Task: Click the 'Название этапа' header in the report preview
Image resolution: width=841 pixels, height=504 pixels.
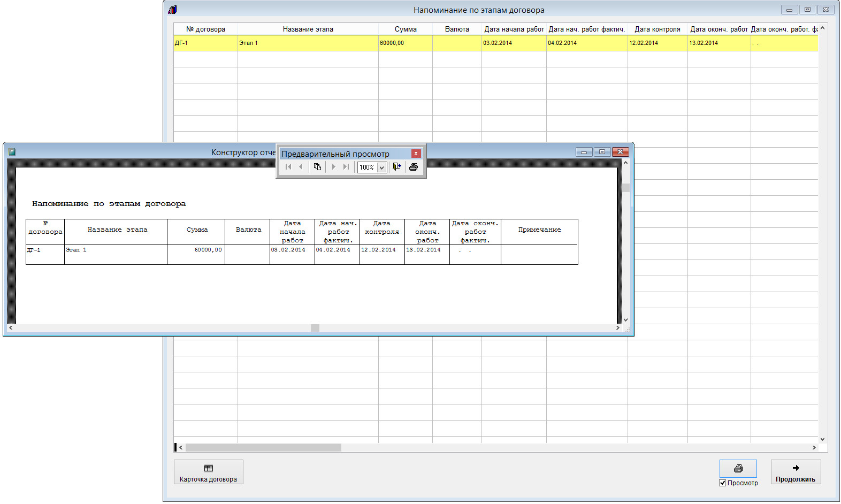Action: point(117,230)
